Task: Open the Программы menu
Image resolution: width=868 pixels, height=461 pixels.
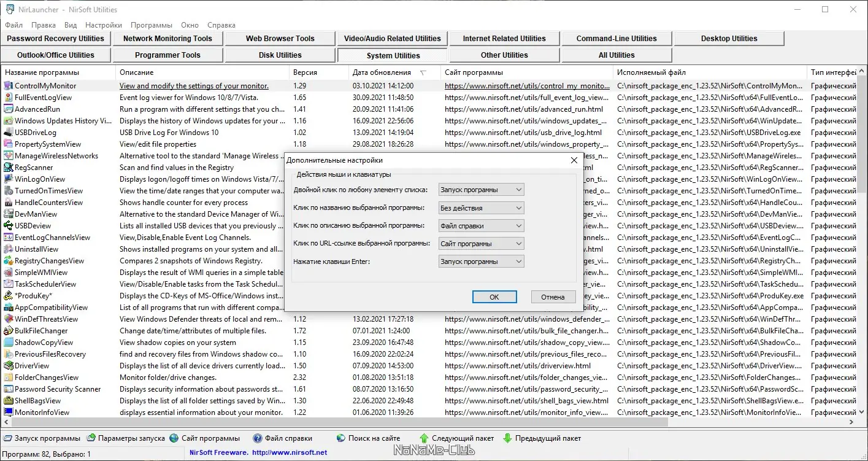Action: point(152,25)
